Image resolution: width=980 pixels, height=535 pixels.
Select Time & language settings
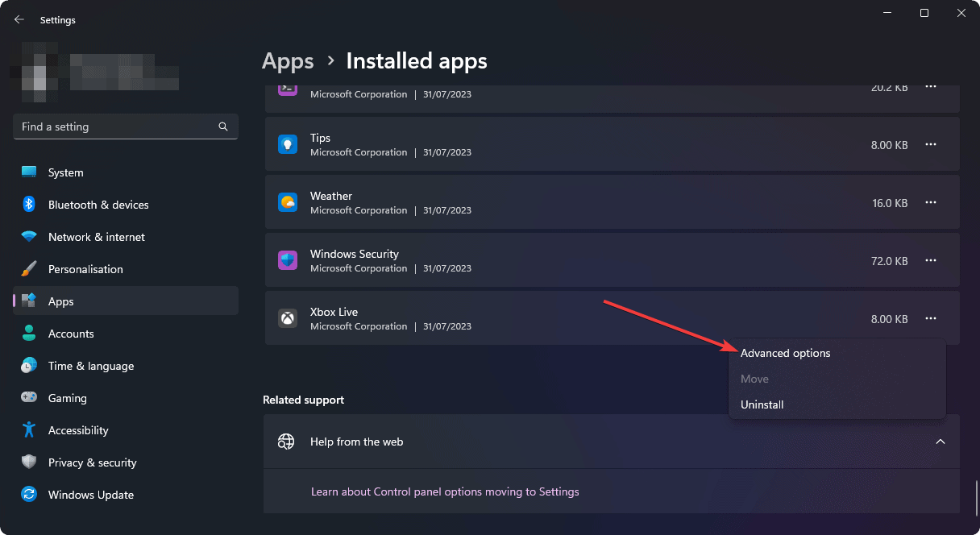(90, 366)
